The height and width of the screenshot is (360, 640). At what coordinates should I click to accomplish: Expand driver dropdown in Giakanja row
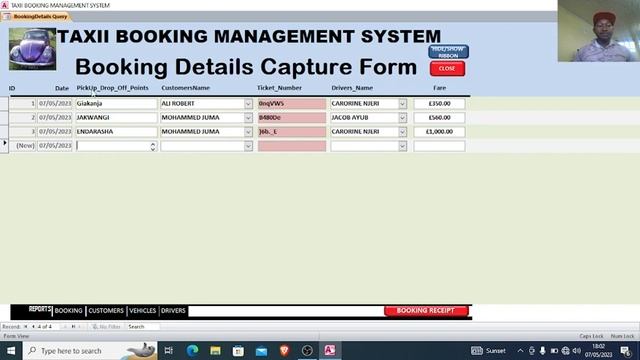click(402, 104)
